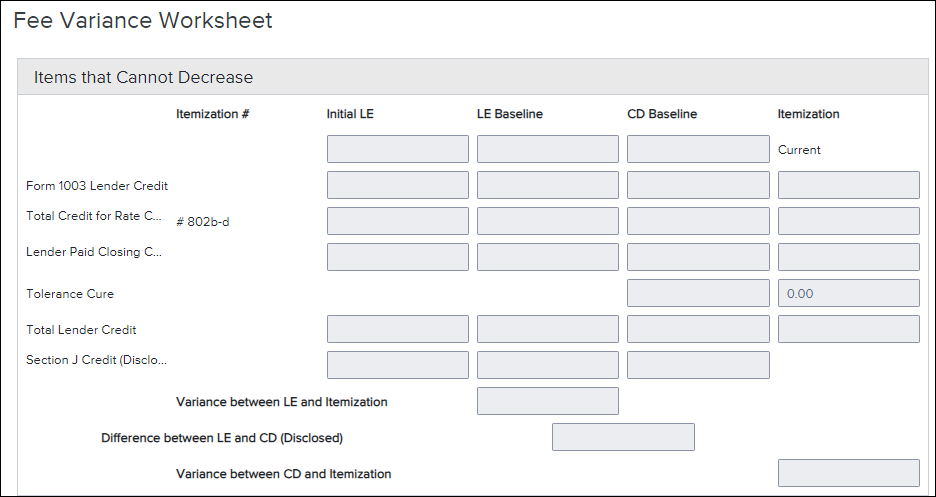Click the top LE Baseline field
The image size is (936, 497).
tap(547, 149)
